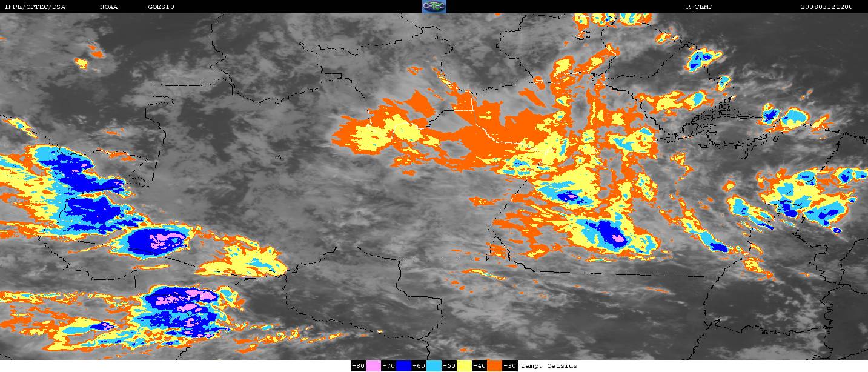Click the orange legend swatch after -40
Image resolution: width=868 pixels, height=372 pixels.
494,366
